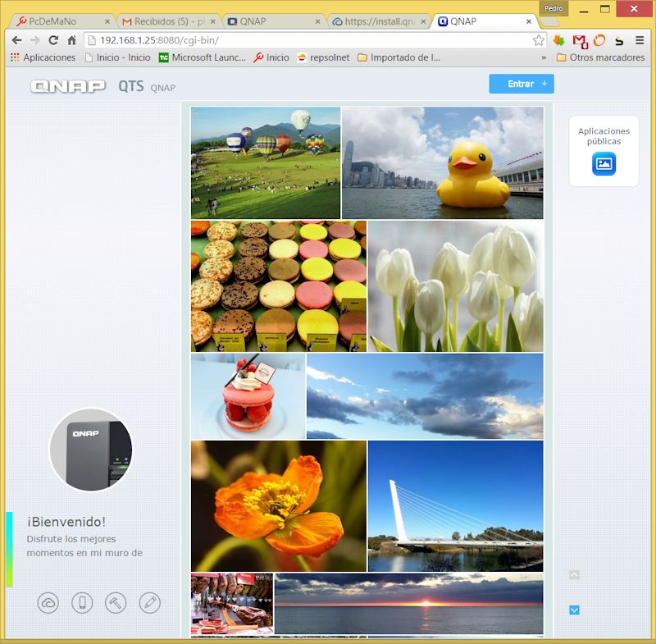Click the black S extension icon

(619, 40)
